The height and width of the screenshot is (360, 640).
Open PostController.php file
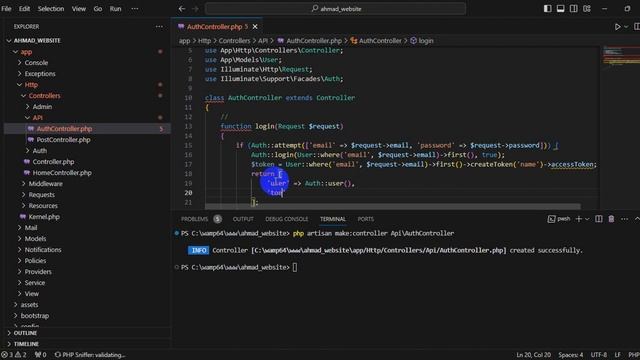coord(63,140)
